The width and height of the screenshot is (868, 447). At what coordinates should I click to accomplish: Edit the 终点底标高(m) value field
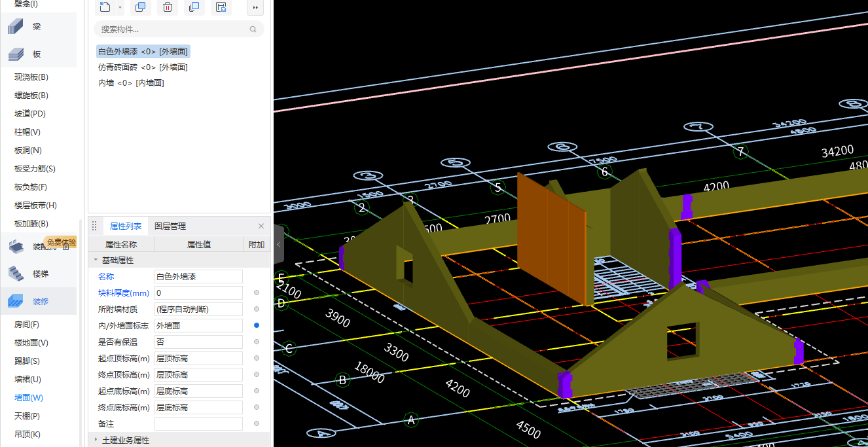(198, 407)
